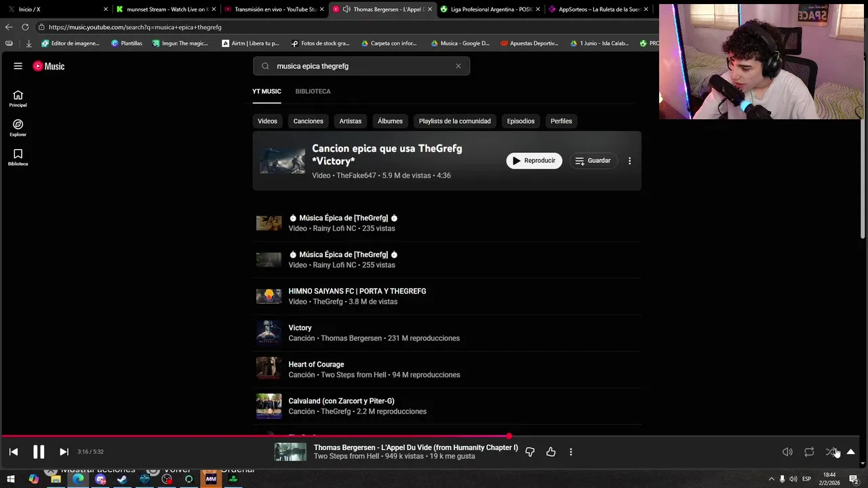The height and width of the screenshot is (488, 868).
Task: Expand the player page with up arrow
Action: click(x=850, y=452)
